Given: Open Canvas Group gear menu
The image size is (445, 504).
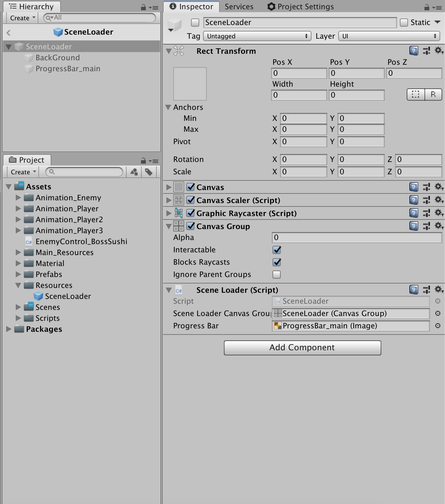Looking at the screenshot, I should (x=439, y=226).
